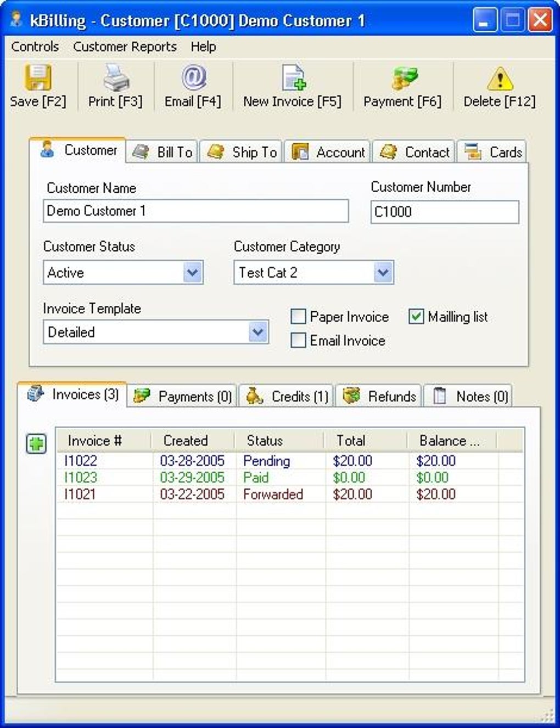
Task: Click the Payment [F6] label
Action: (402, 102)
